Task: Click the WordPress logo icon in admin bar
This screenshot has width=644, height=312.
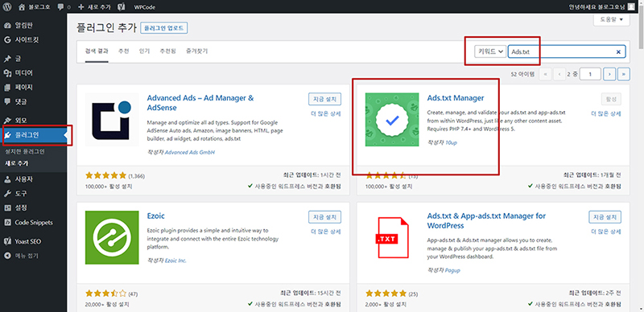Action: [8, 7]
